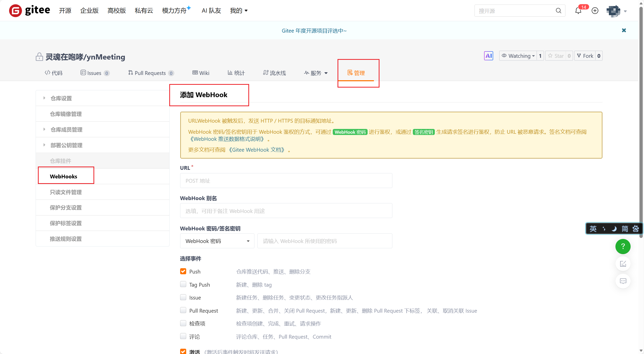The width and height of the screenshot is (644, 354).
Task: Uncheck the Push event checkbox
Action: pyautogui.click(x=183, y=271)
